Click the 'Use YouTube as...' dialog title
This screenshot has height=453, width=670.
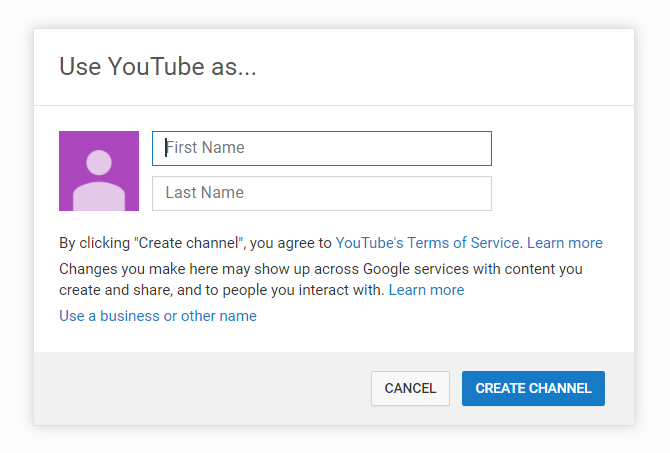pos(158,67)
